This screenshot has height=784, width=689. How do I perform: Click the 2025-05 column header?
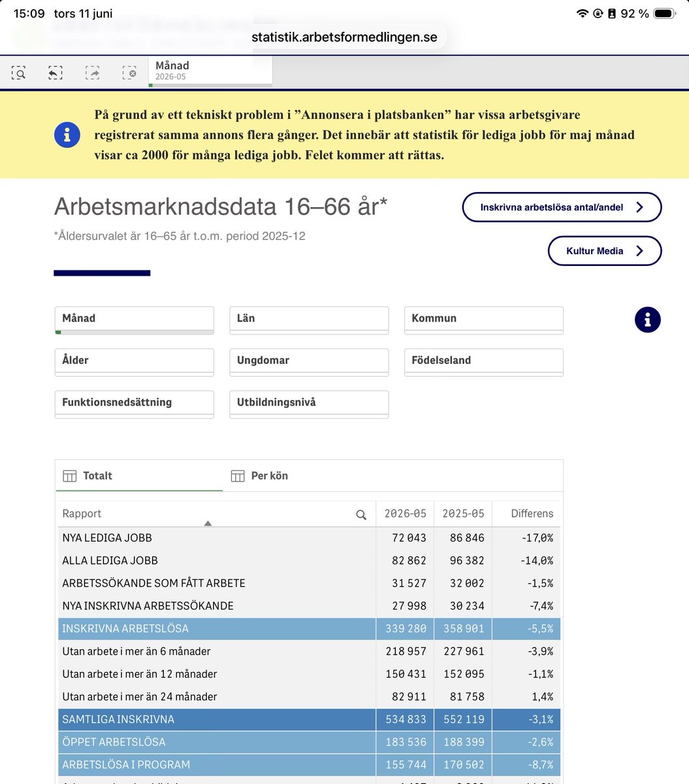[x=463, y=514]
